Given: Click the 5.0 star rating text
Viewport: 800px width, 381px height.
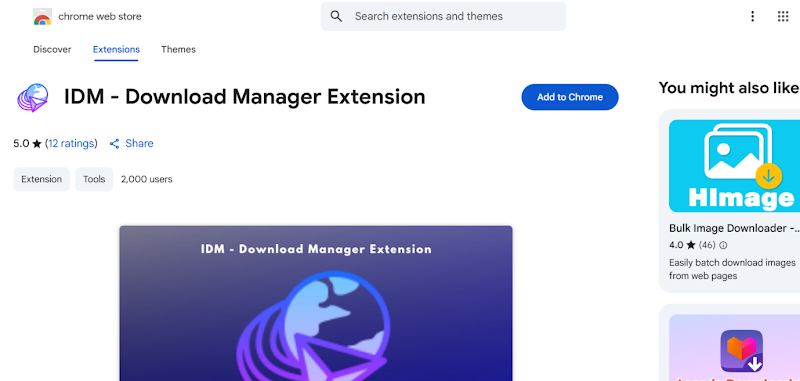Looking at the screenshot, I should [x=27, y=143].
